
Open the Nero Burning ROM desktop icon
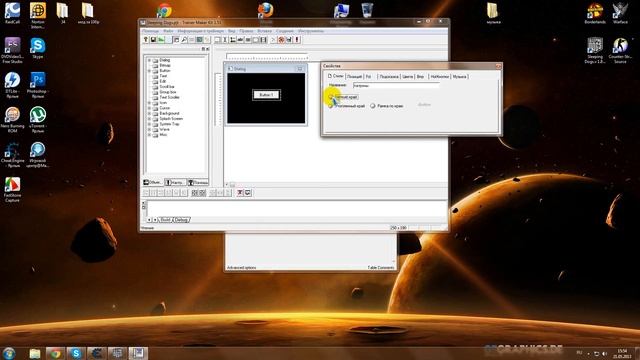point(13,120)
